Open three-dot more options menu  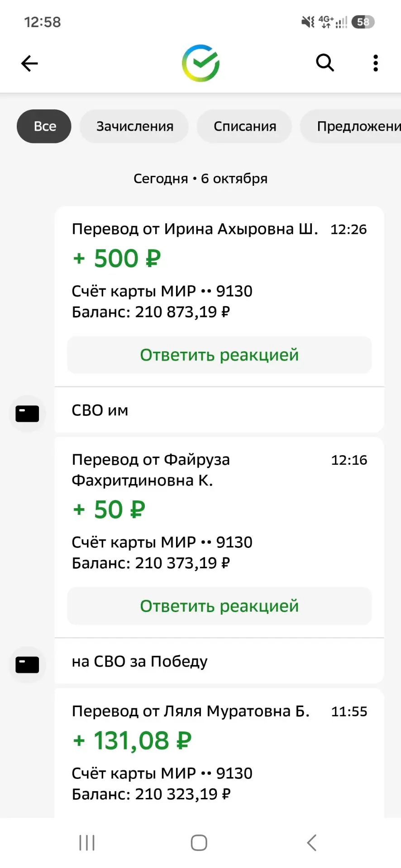point(375,63)
